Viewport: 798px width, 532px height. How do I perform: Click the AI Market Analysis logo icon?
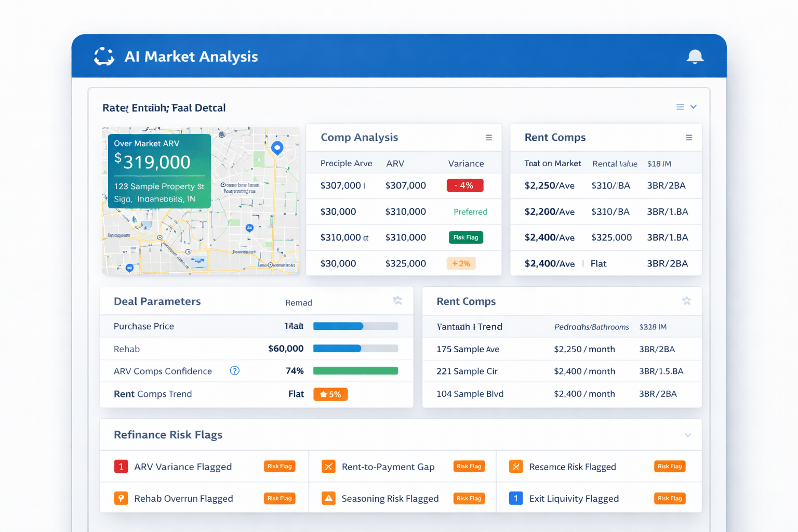coord(104,56)
